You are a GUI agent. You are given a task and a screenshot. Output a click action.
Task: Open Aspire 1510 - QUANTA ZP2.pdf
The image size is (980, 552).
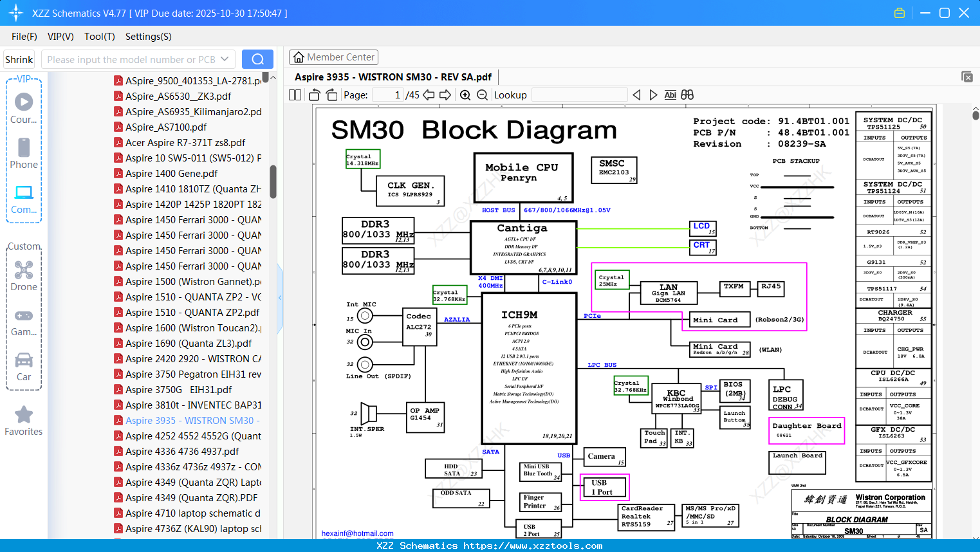192,312
